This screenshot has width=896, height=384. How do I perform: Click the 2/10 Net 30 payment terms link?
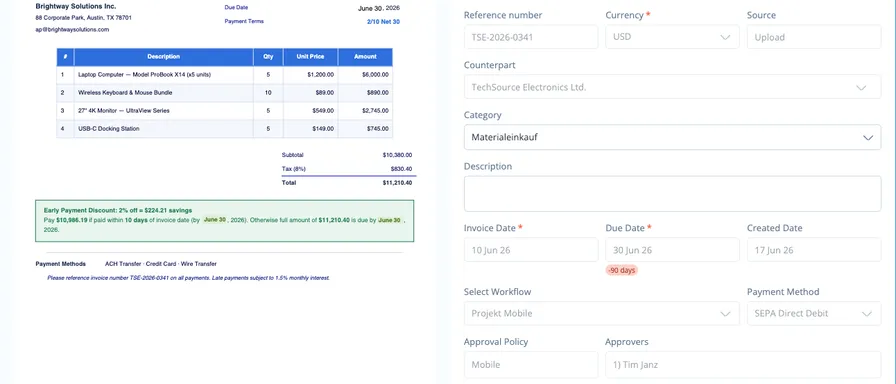pos(383,22)
